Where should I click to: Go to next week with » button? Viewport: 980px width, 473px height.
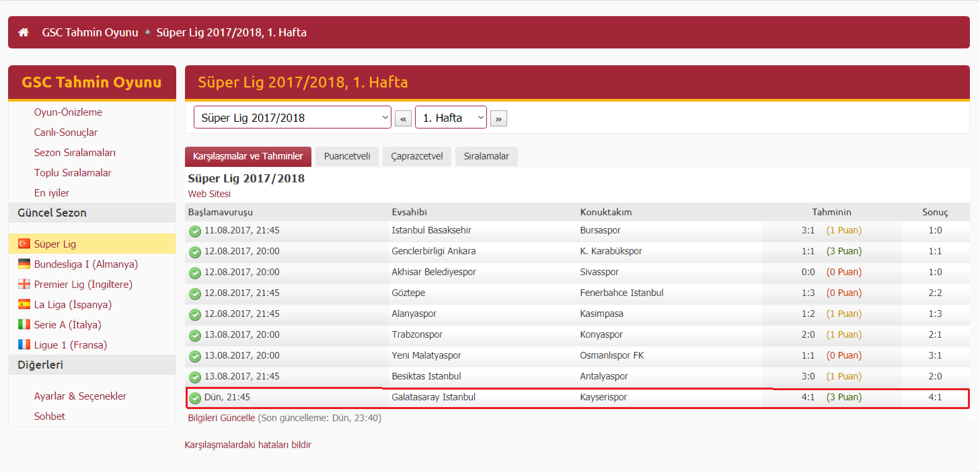[x=498, y=118]
